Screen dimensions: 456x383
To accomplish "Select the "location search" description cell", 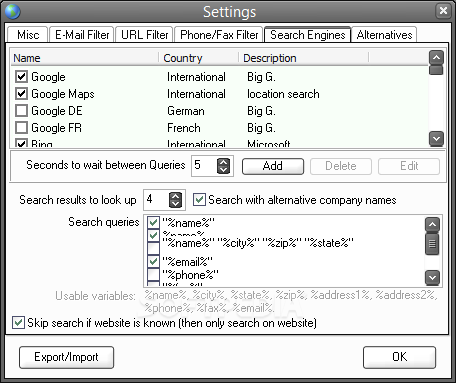I will [283, 94].
